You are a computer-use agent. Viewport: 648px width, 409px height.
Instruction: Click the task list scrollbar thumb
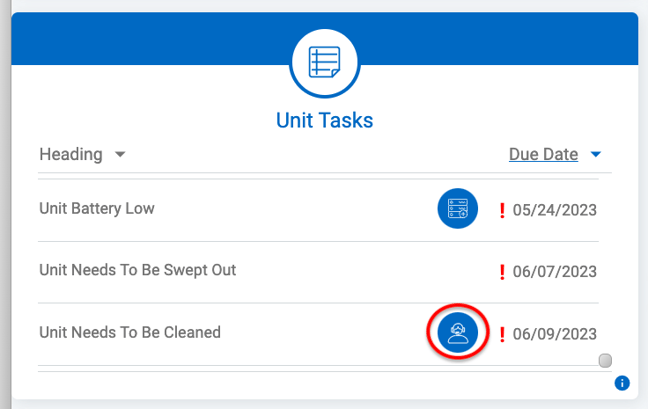(x=605, y=360)
